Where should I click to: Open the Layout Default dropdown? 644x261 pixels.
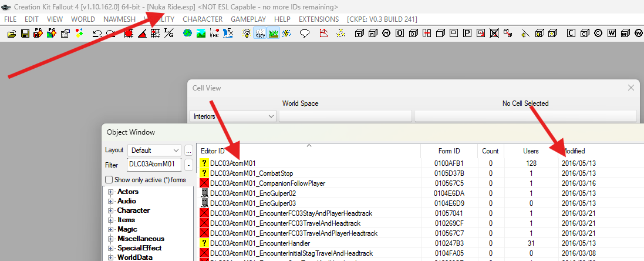click(154, 150)
